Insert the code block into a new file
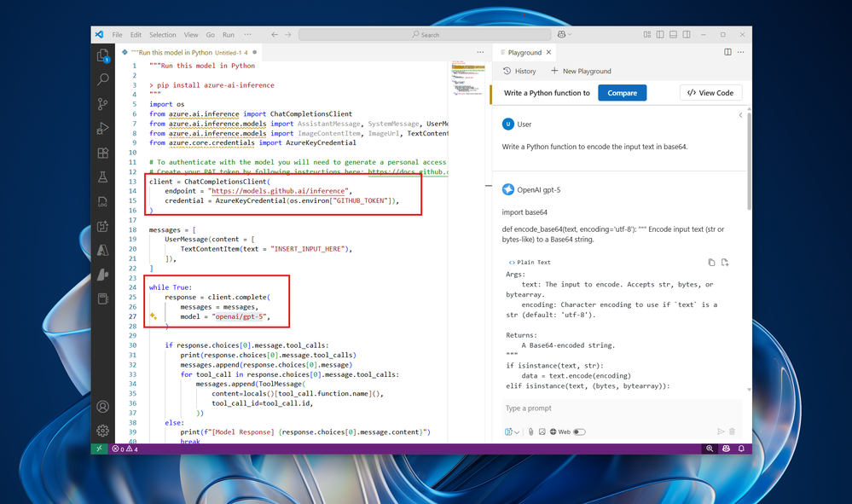 pos(725,263)
